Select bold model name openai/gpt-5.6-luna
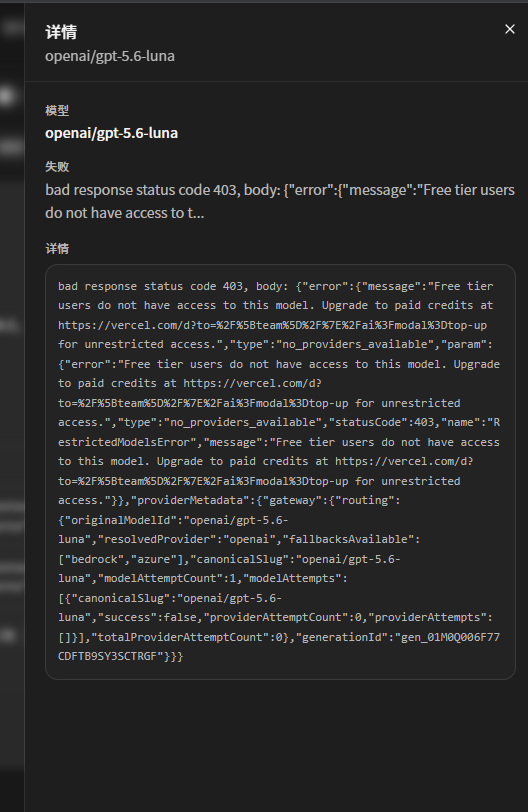 [x=111, y=133]
